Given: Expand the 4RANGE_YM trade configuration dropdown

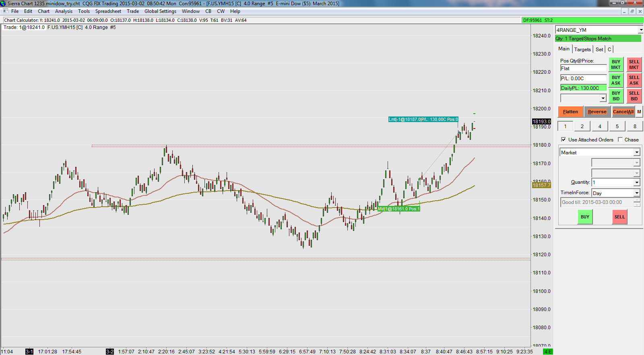Looking at the screenshot, I should 640,30.
